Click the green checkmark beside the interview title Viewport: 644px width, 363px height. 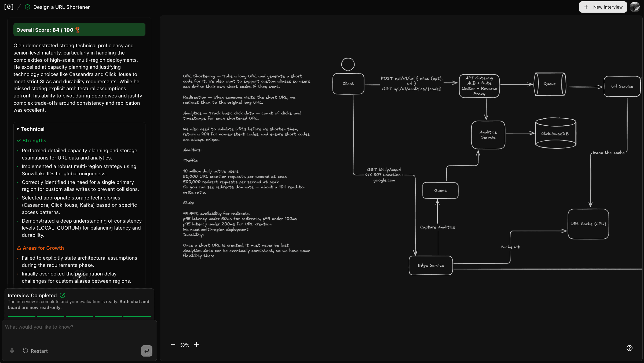tap(27, 7)
